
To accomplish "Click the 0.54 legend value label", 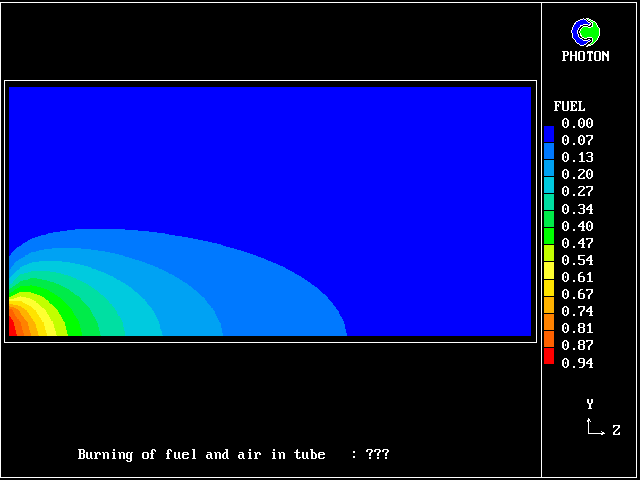I will click(577, 260).
